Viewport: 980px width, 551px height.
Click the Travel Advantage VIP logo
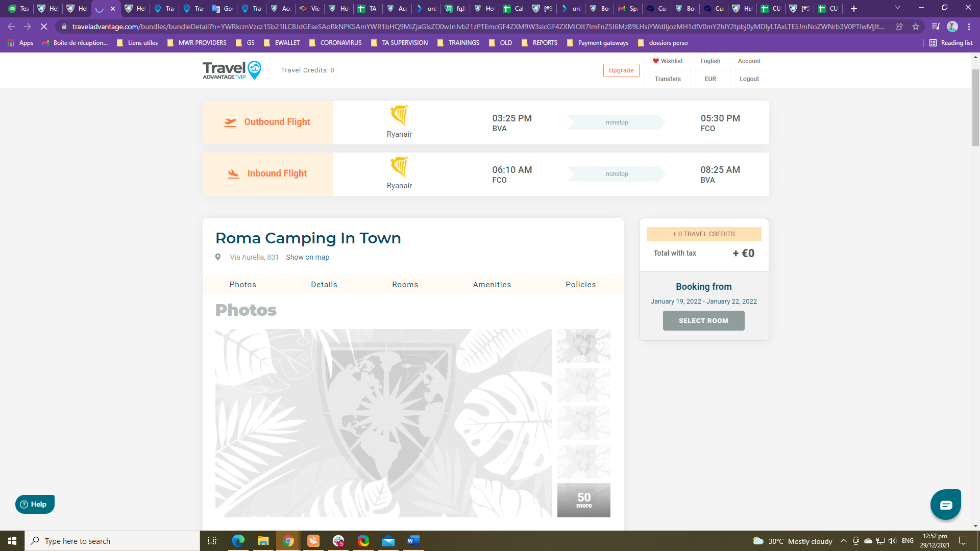[x=232, y=70]
